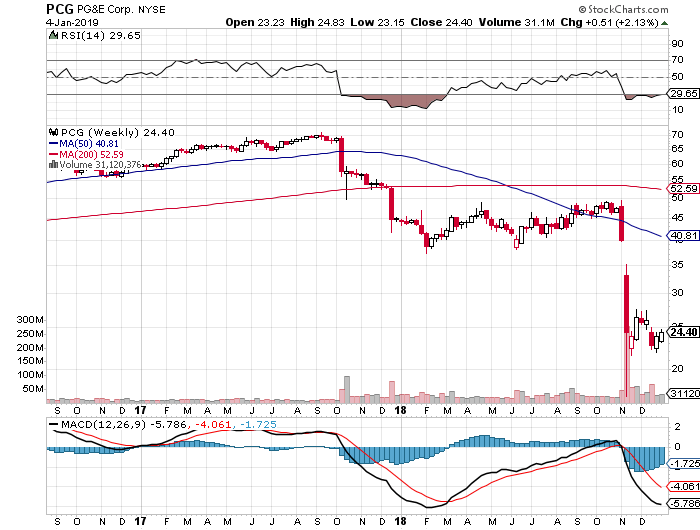Image resolution: width=700 pixels, height=530 pixels.
Task: Click the 24.40 last price tag on right axis
Action: (x=683, y=332)
